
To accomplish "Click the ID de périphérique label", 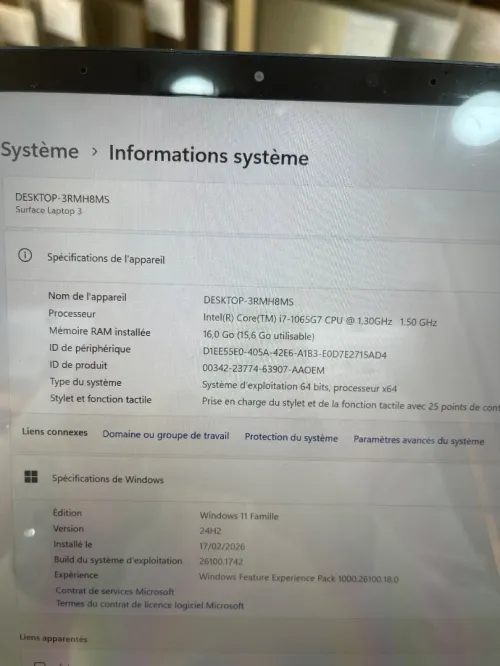I will [90, 348].
